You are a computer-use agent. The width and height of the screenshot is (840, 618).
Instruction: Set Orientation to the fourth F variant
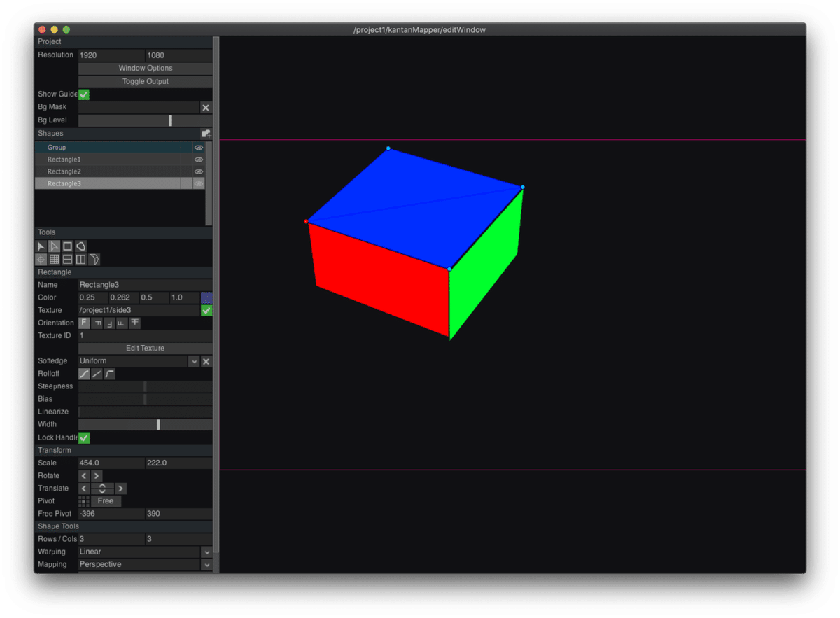coord(122,323)
